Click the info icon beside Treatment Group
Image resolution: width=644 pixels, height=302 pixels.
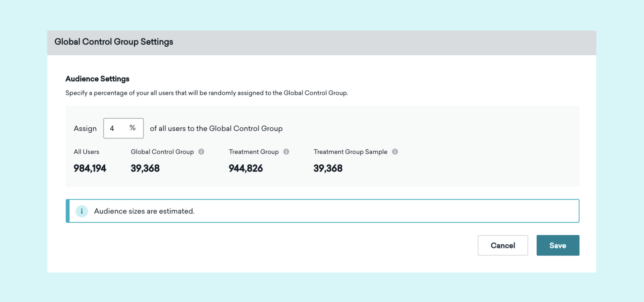[x=286, y=152]
